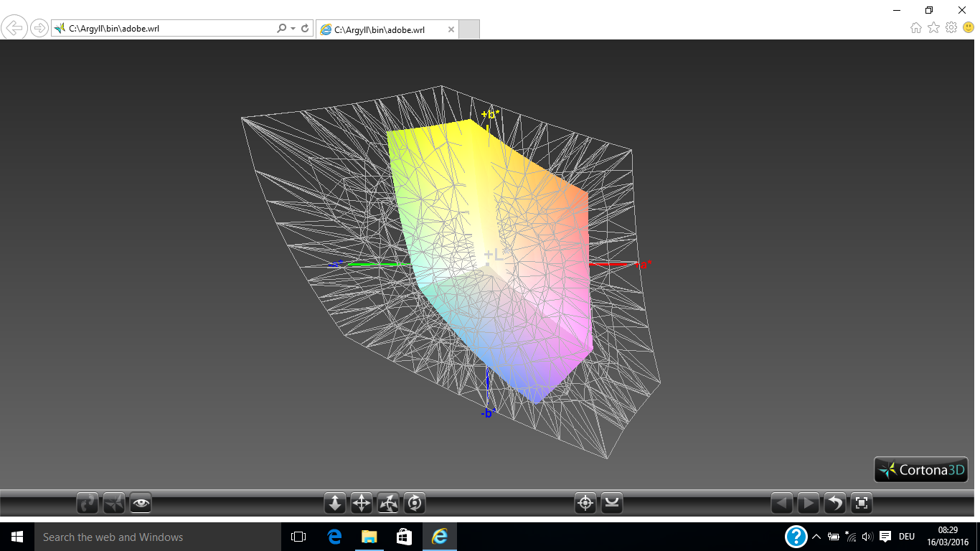
Task: Click the blue help question-mark tray icon
Action: 796,537
